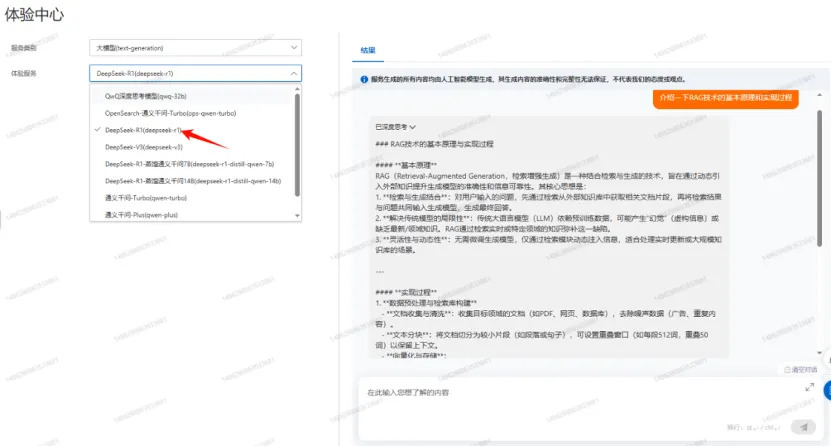This screenshot has height=446, width=832.
Task: Click the 体验中心 page title
Action: click(x=34, y=15)
